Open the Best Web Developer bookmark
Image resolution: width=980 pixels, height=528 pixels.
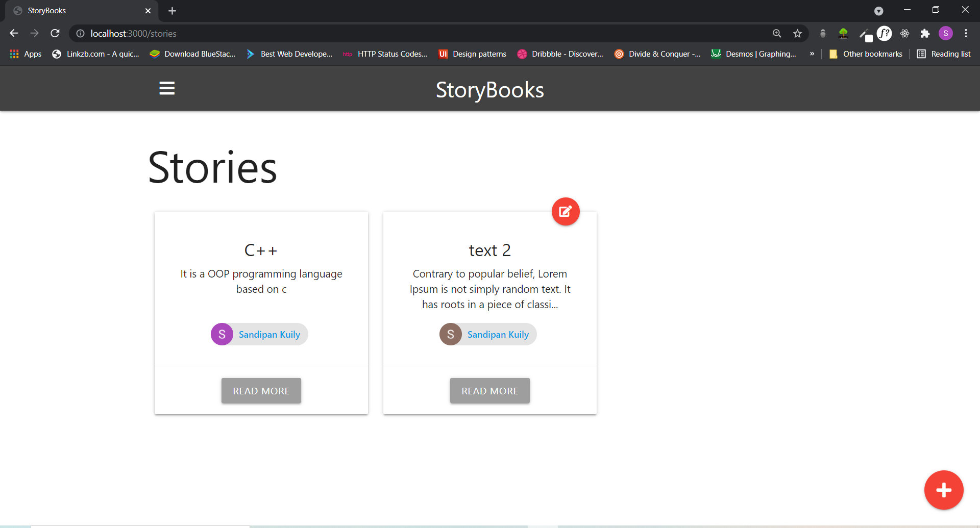pos(289,54)
